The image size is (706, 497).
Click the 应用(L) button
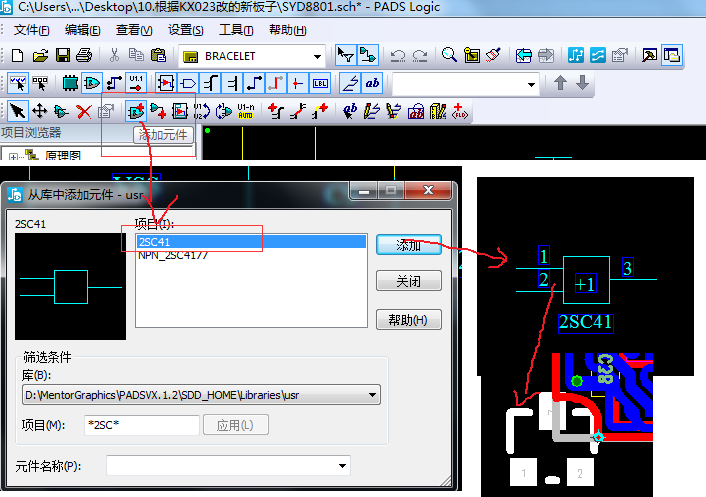click(x=235, y=425)
